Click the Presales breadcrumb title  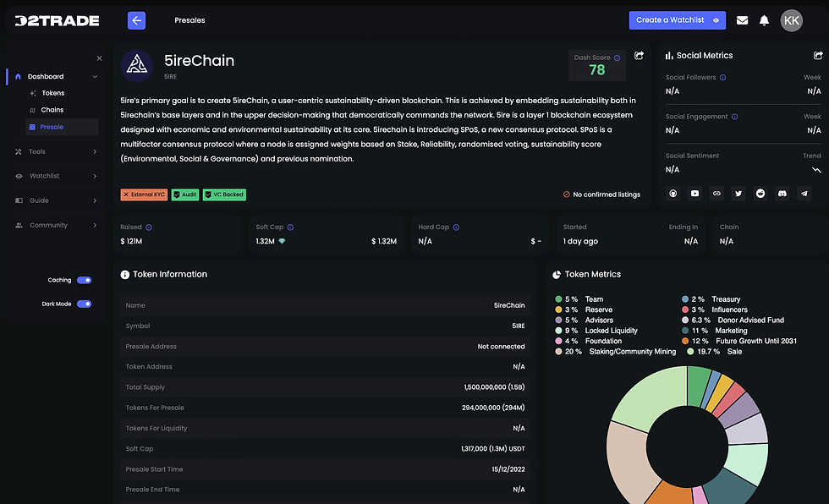189,20
